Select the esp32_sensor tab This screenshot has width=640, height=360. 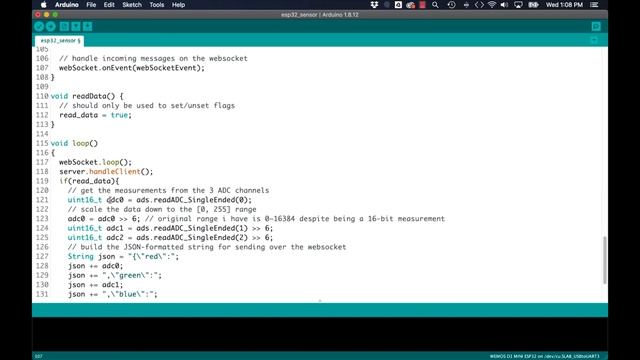(60, 41)
